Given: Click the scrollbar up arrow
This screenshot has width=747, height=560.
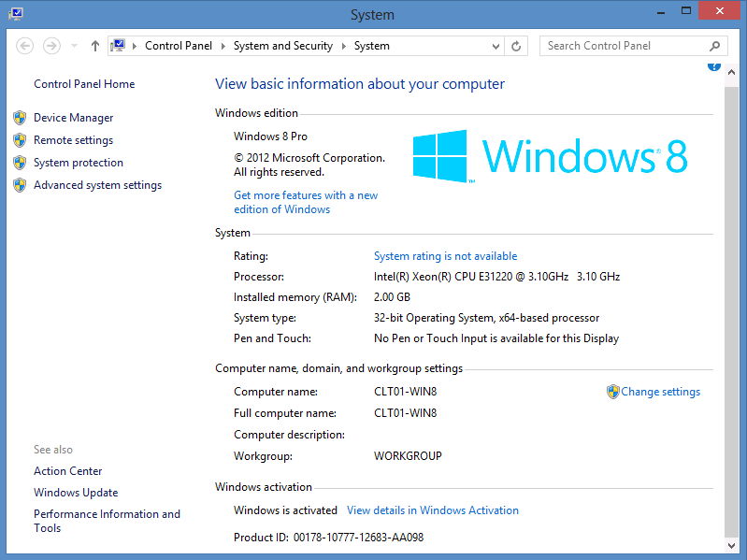Looking at the screenshot, I should 731,72.
